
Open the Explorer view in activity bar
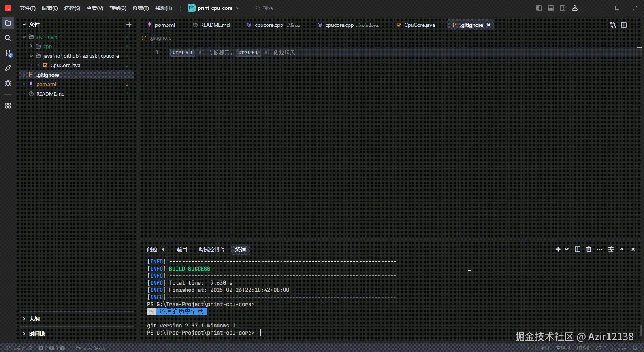click(x=8, y=23)
